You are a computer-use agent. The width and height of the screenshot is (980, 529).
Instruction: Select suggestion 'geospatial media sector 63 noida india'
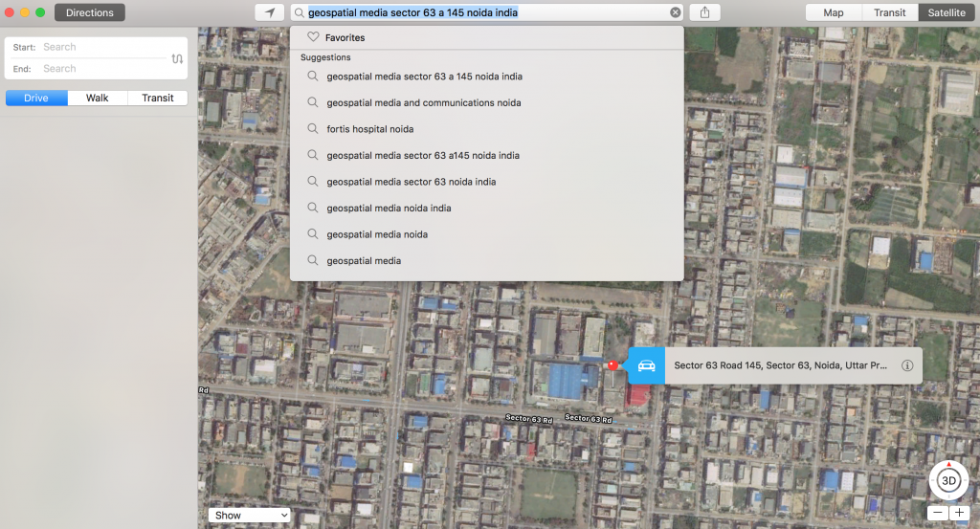coord(486,182)
